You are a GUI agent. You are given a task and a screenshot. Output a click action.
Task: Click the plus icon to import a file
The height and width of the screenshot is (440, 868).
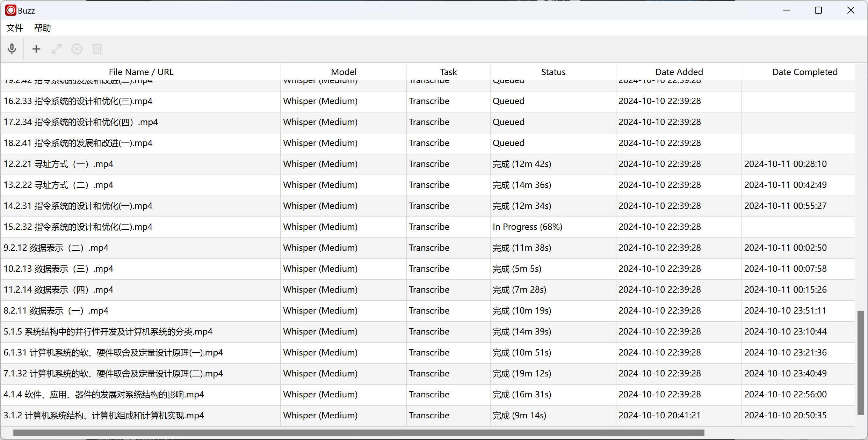point(36,49)
